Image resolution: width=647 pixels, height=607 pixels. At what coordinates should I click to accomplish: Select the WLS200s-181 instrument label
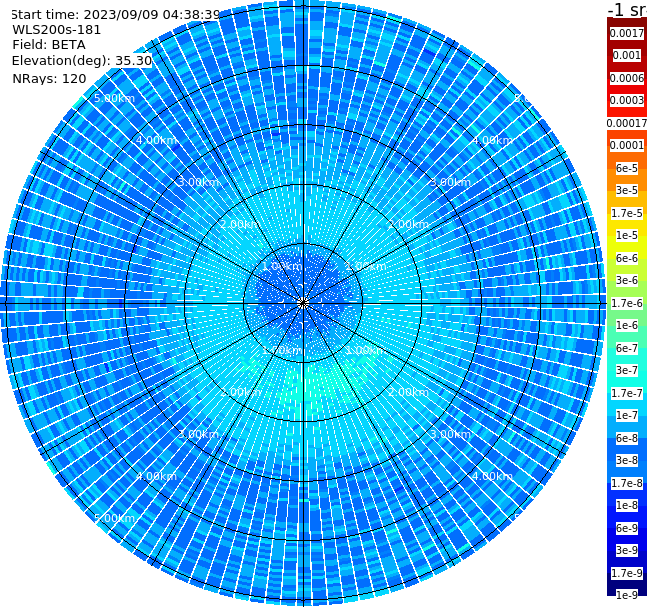57,30
